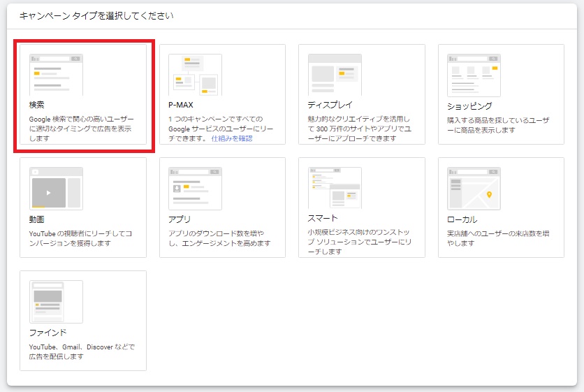Click description 購入する商品を探している
Screen dimensions: 584x392
[498, 125]
